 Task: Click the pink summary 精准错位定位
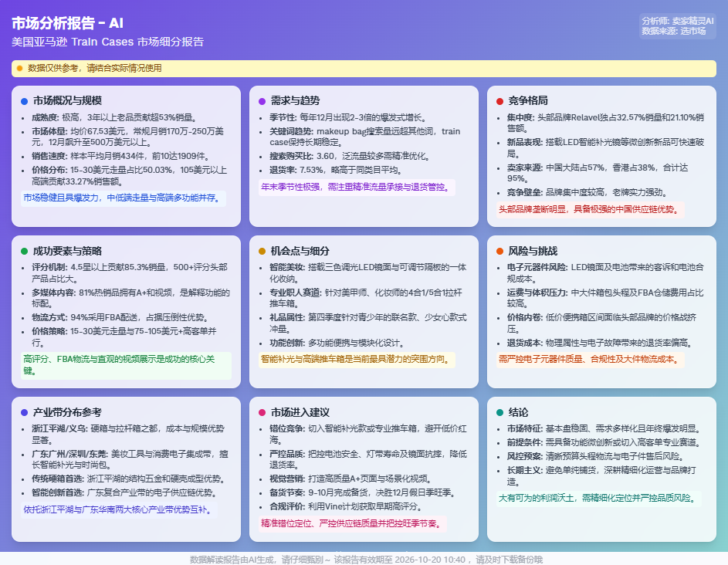pyautogui.click(x=352, y=523)
